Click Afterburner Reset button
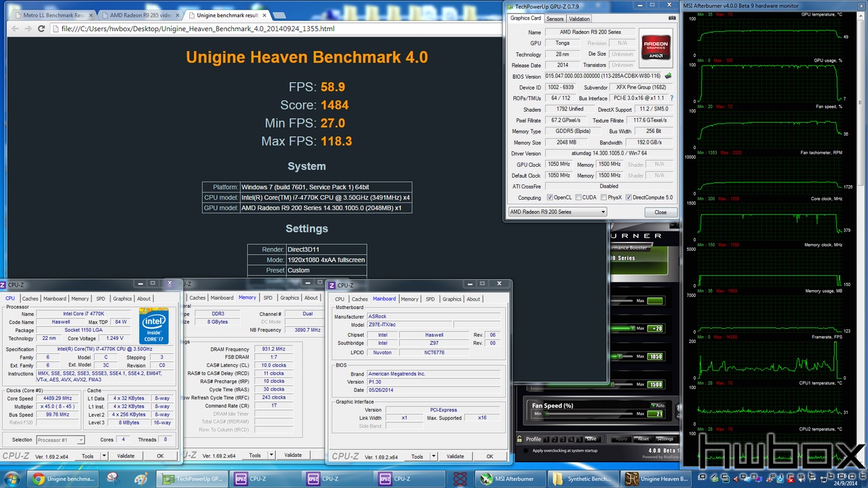The height and width of the screenshot is (488, 868). coord(643,439)
